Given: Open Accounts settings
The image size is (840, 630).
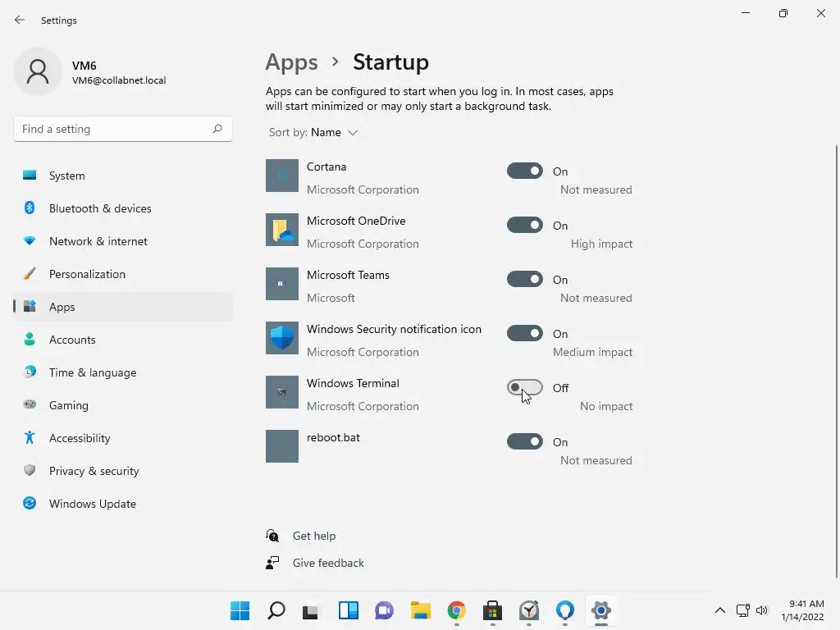Looking at the screenshot, I should [x=123, y=340].
